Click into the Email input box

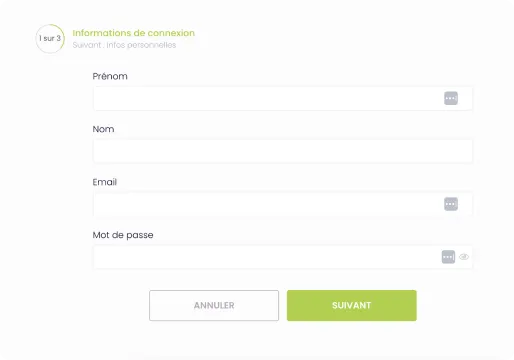pos(283,204)
